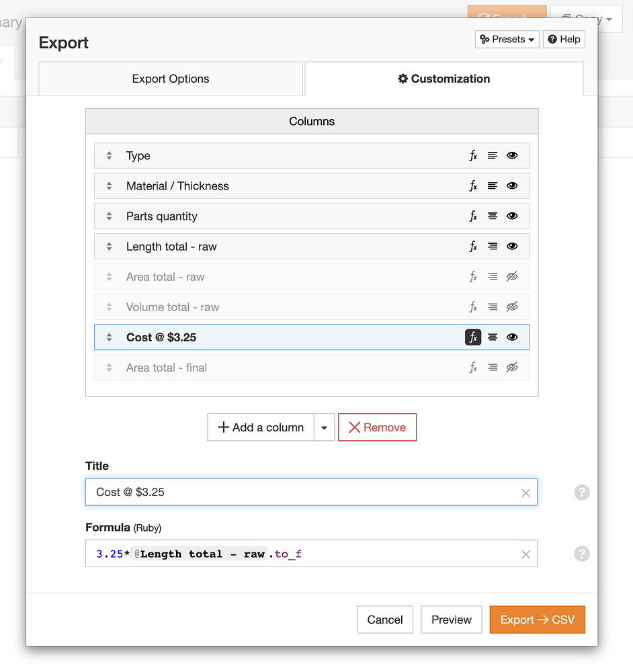This screenshot has width=633, height=672.
Task: Show the Area total - raw column
Action: pyautogui.click(x=511, y=276)
